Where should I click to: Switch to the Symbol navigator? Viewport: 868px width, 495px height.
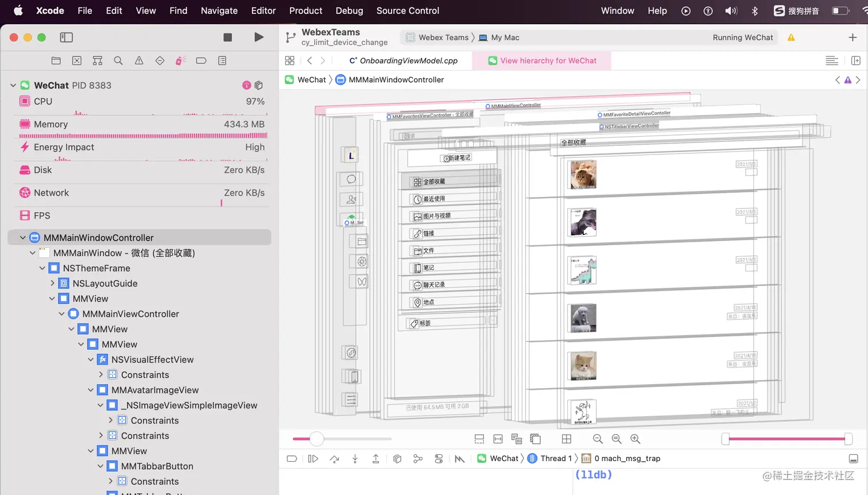98,60
